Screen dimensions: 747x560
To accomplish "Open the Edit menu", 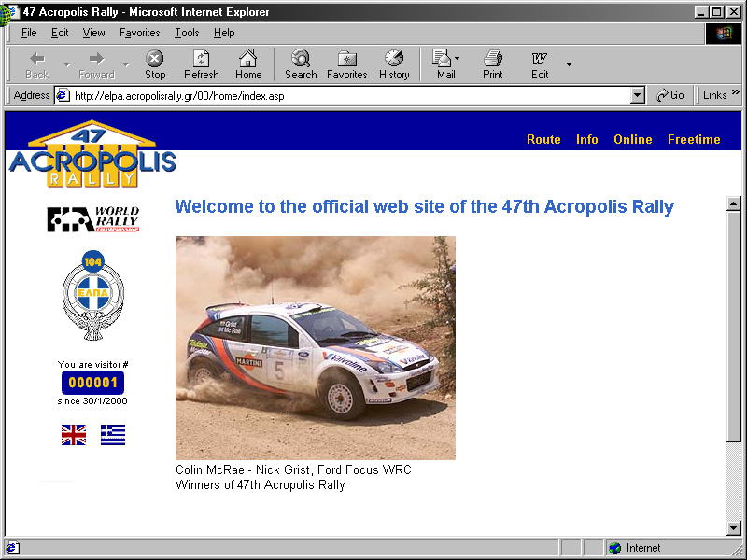I will pyautogui.click(x=60, y=33).
